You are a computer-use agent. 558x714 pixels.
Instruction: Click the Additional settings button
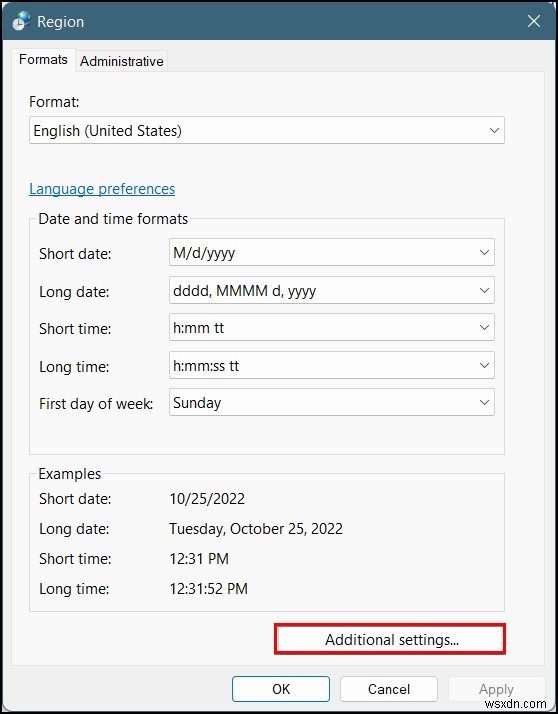[x=390, y=639]
